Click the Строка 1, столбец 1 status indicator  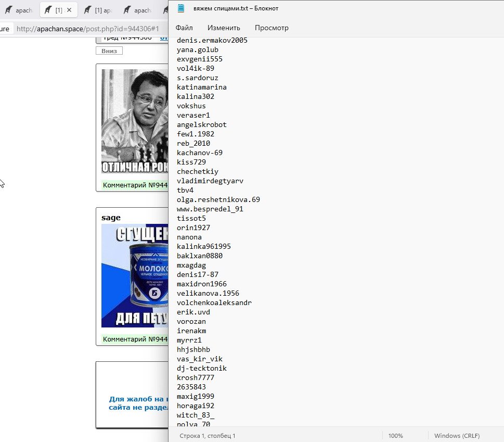[x=208, y=436]
